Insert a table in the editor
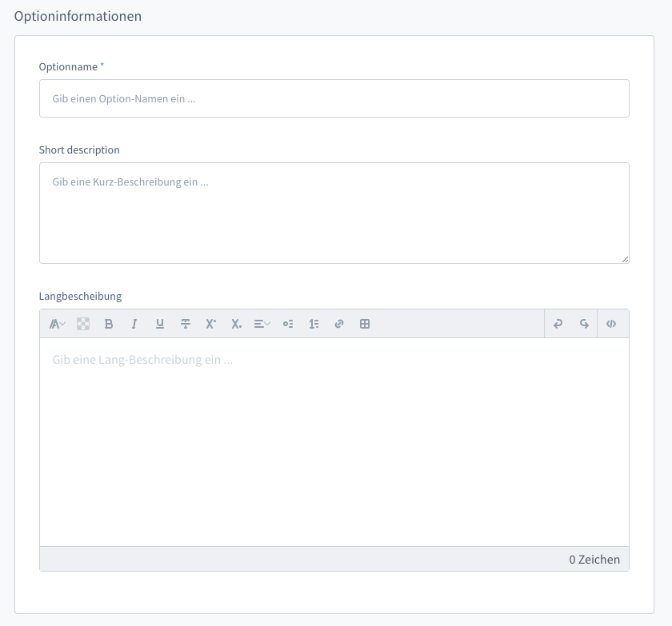The width and height of the screenshot is (672, 626). pos(365,324)
